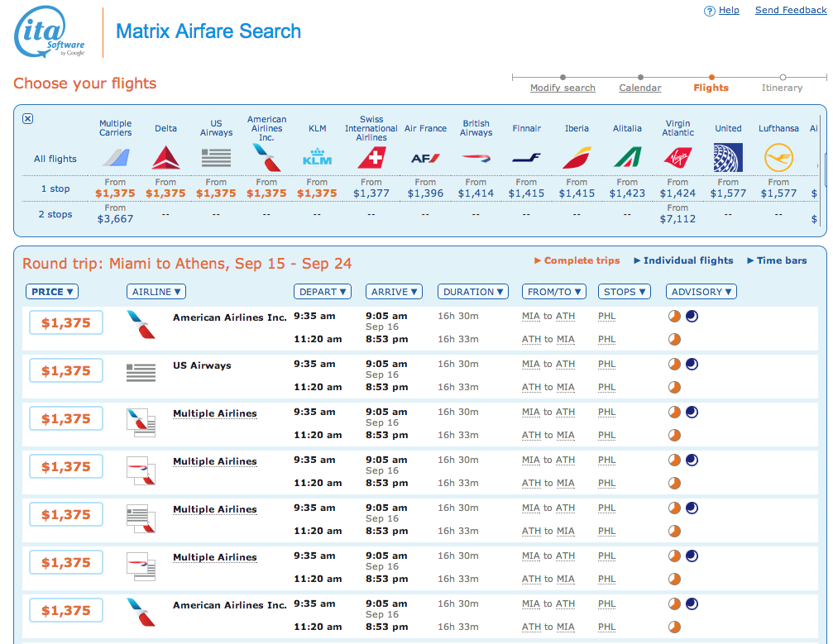Select the Alitalia logo

[x=627, y=158]
